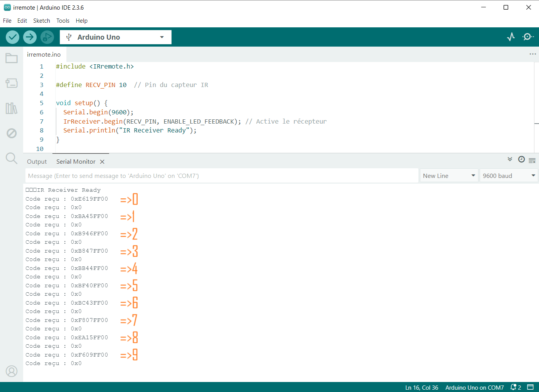
Task: Click serial output line 0xF609FF00
Action: (x=67, y=355)
